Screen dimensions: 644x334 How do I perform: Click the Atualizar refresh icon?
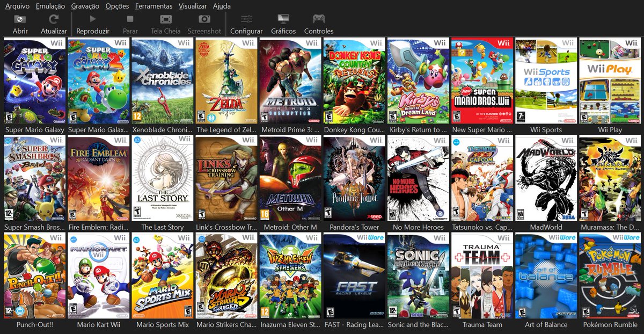[54, 19]
